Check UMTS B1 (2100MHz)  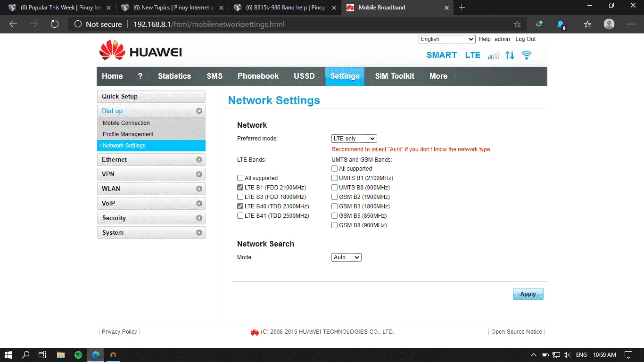click(x=335, y=178)
